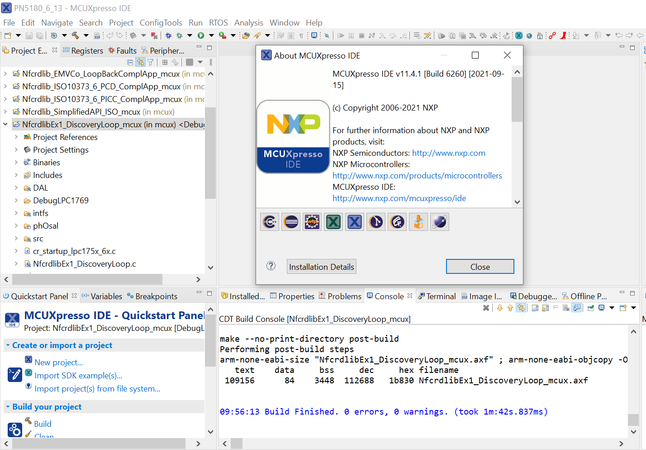646x450 pixels.
Task: Toggle the highlighted build-output icon in console toolbar
Action: [x=577, y=308]
